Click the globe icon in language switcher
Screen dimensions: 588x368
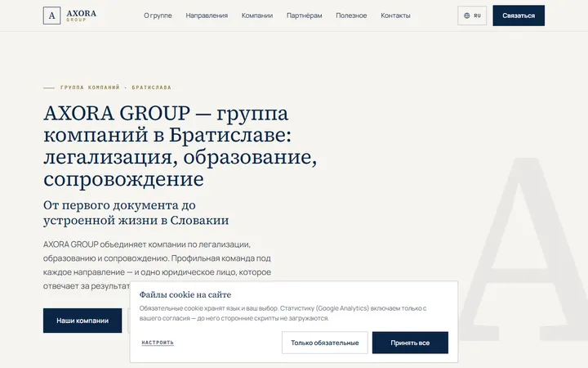[x=467, y=16]
